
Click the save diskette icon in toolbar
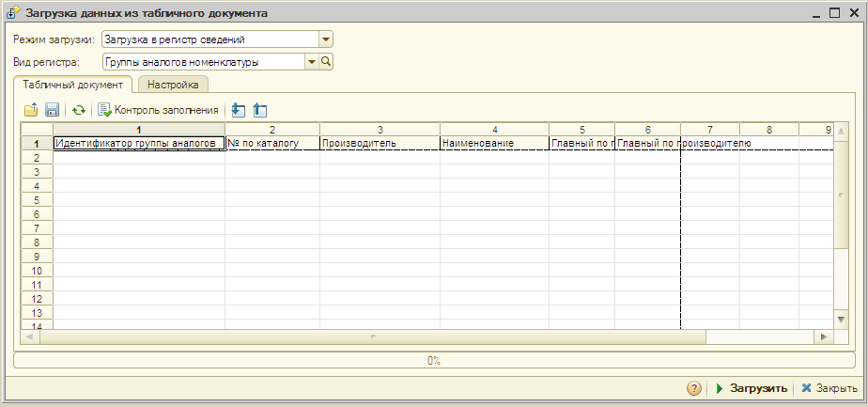pyautogui.click(x=53, y=110)
